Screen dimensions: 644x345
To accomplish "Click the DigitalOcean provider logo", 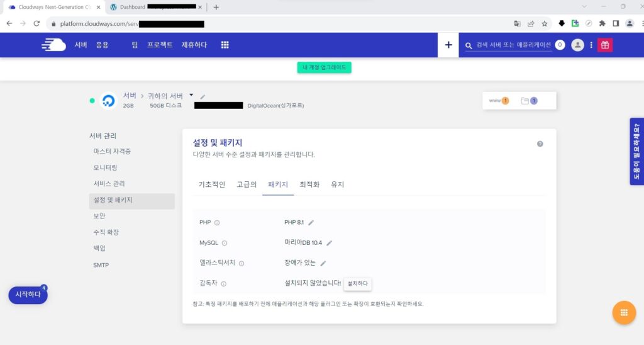I will pos(108,100).
